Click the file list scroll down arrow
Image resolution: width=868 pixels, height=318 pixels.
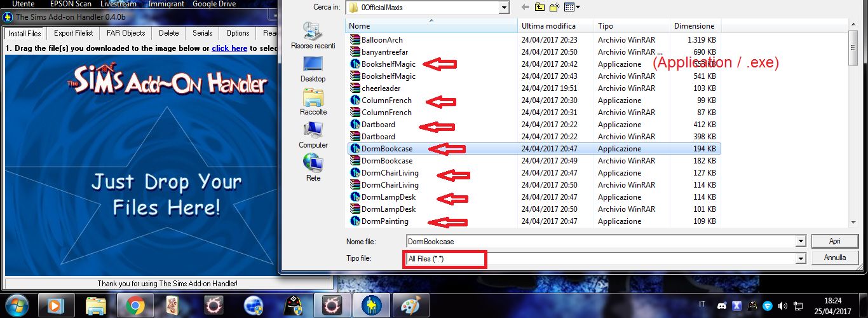click(x=853, y=222)
